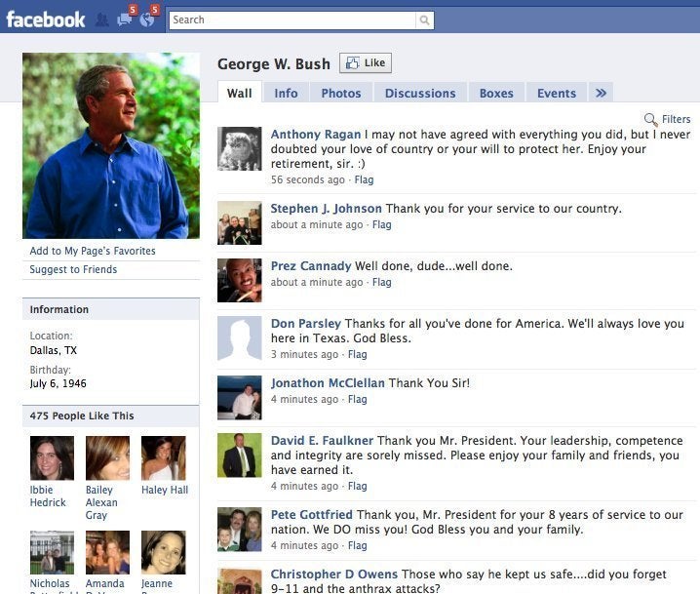Viewport: 700px width, 594px height.
Task: Click the '3 minutes ago' timestamp
Action: coord(304,355)
